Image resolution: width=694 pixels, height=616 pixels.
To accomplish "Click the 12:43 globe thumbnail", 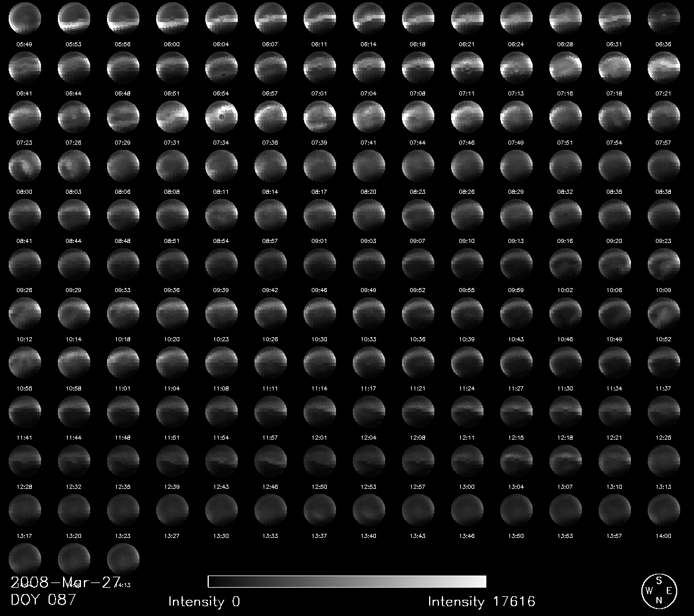I will point(222,462).
